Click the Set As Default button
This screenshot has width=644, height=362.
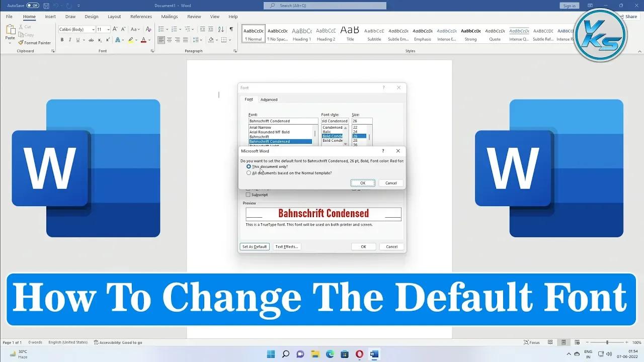coord(255,247)
